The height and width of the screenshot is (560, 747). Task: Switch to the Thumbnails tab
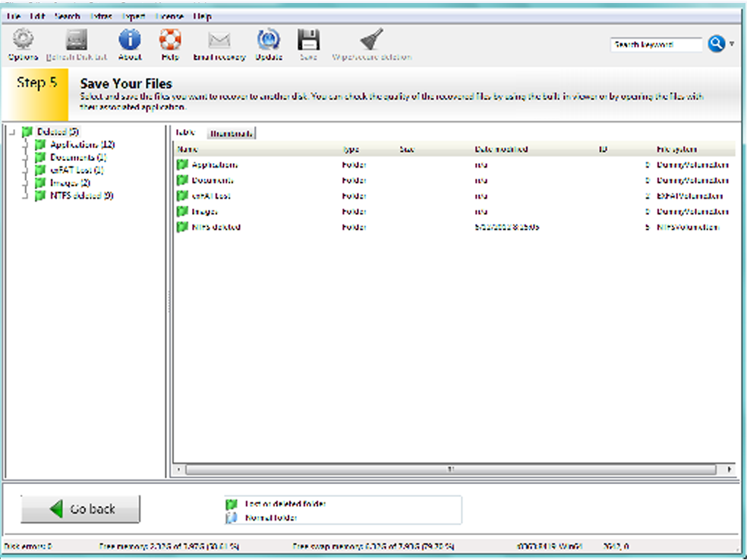[x=232, y=133]
